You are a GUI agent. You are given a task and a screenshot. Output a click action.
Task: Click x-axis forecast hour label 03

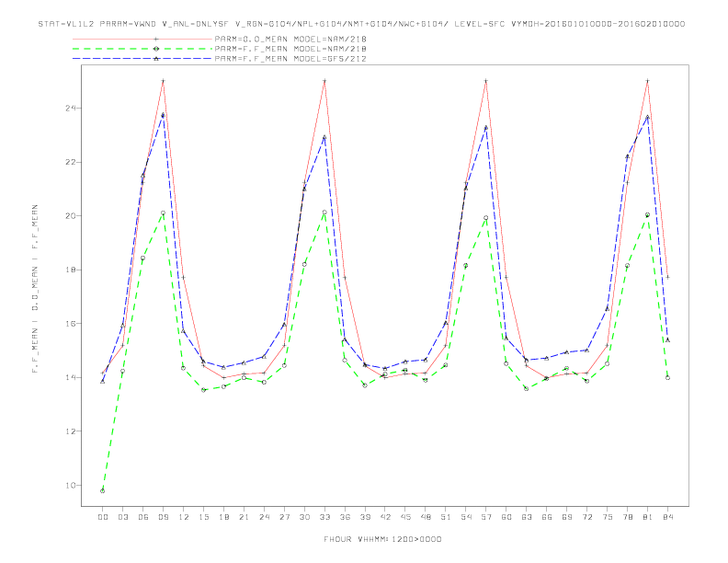[122, 517]
